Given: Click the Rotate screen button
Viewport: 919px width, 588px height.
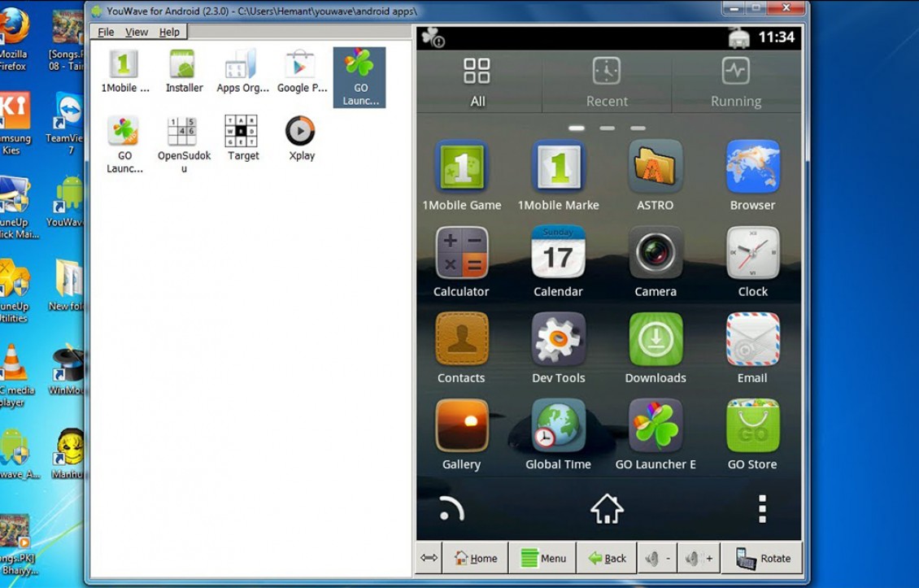Looking at the screenshot, I should click(x=763, y=558).
